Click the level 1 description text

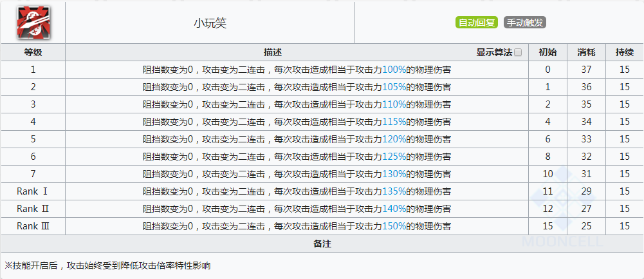[297, 70]
